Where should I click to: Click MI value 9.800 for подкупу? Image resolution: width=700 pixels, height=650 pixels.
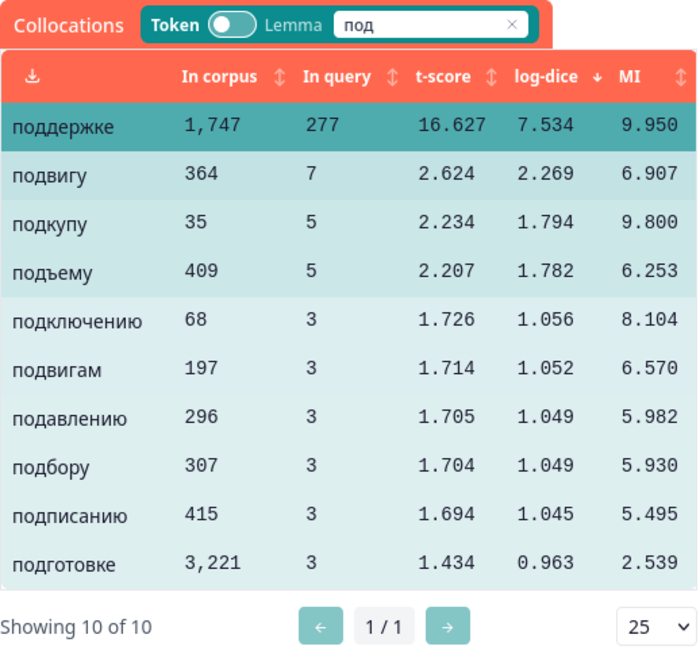click(650, 222)
